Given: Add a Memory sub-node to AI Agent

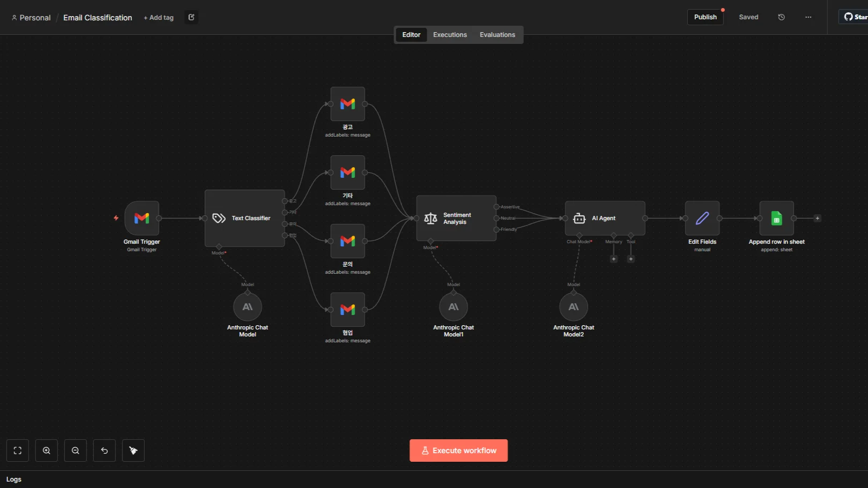Looking at the screenshot, I should pos(614,259).
